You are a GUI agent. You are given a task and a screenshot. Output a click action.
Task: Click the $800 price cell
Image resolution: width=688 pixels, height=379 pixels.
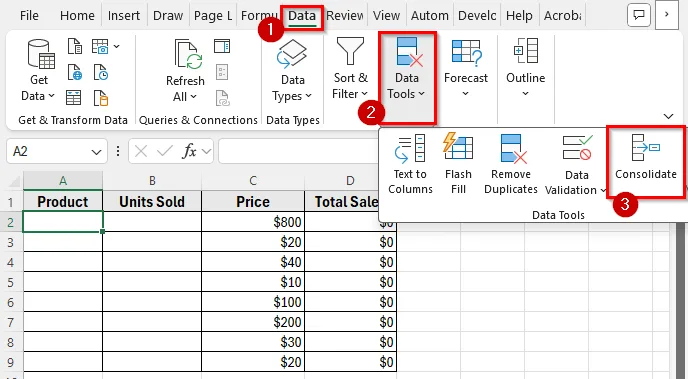click(253, 222)
